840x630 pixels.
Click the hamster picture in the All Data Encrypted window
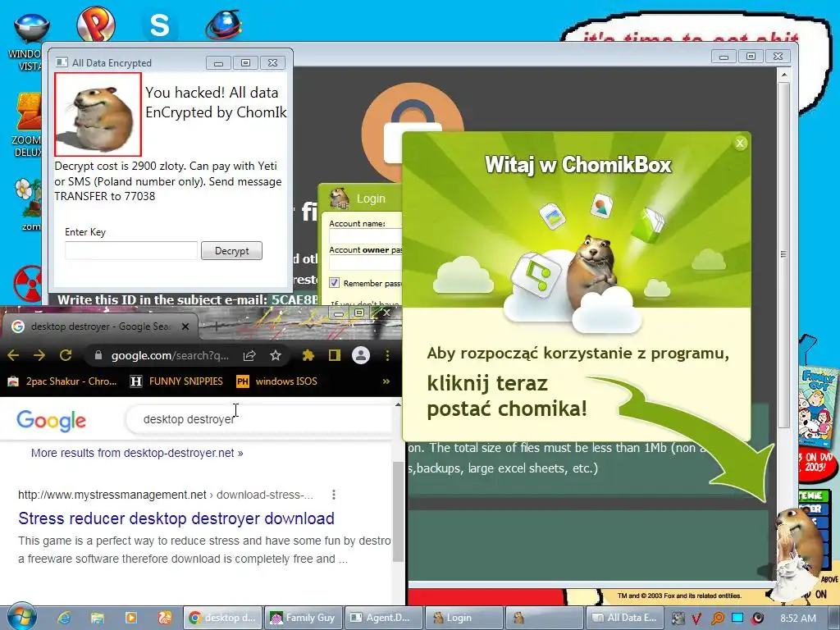pos(98,115)
